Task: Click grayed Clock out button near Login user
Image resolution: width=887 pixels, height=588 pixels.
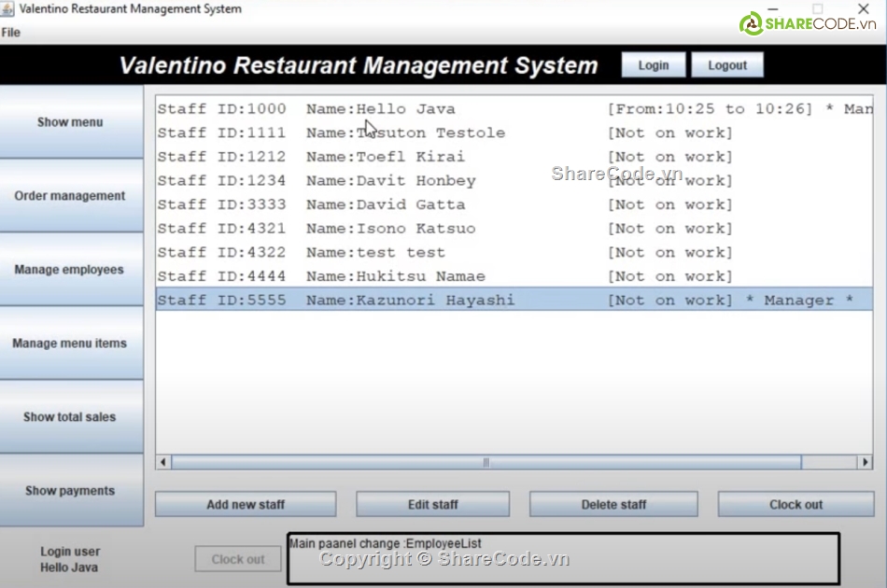Action: pos(238,559)
